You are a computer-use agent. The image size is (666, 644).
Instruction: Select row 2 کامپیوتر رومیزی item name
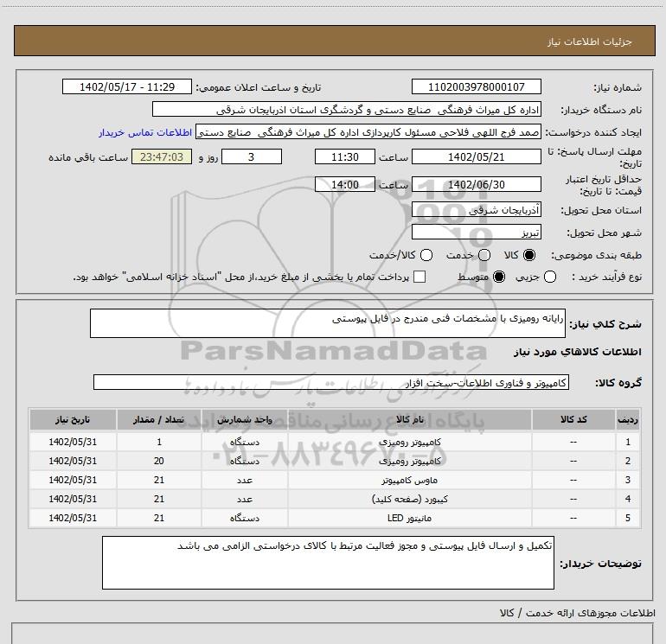click(x=409, y=461)
